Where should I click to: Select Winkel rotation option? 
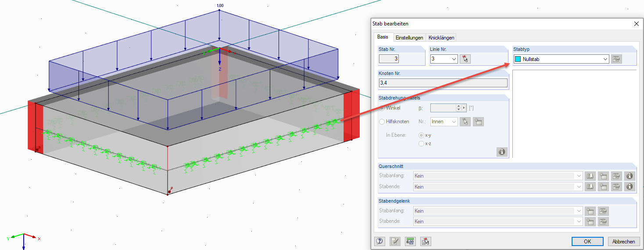coord(382,108)
